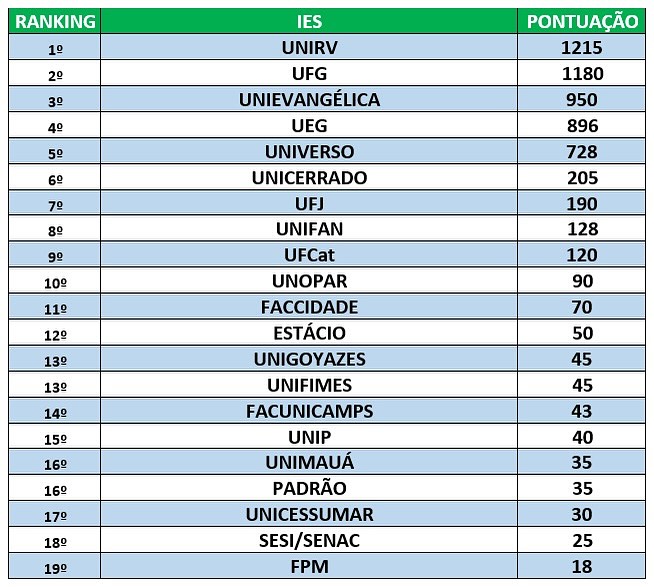The height and width of the screenshot is (587, 654).
Task: Click the UNICERRADO cell
Action: tap(309, 177)
